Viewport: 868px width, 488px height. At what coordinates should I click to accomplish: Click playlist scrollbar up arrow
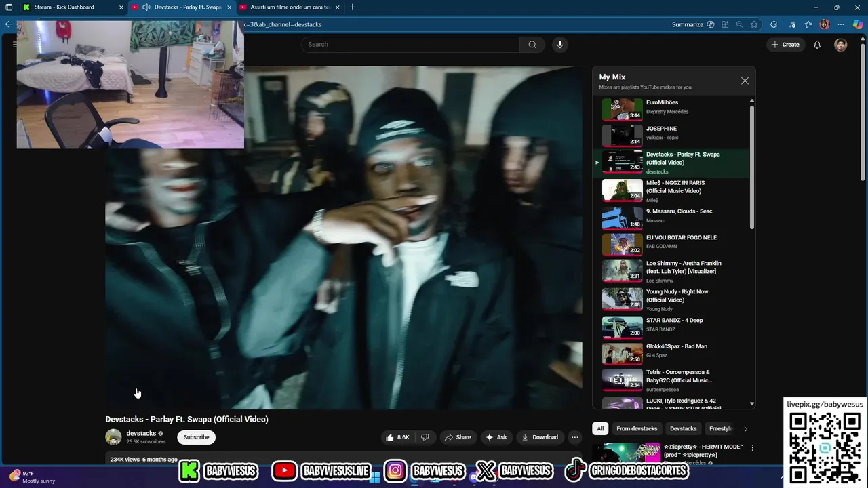click(x=751, y=101)
